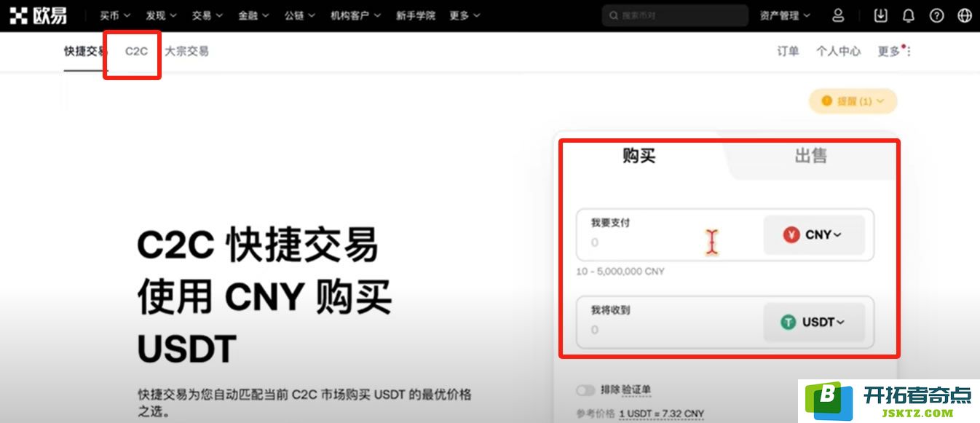
Task: Open the notifications bell icon
Action: [x=909, y=15]
